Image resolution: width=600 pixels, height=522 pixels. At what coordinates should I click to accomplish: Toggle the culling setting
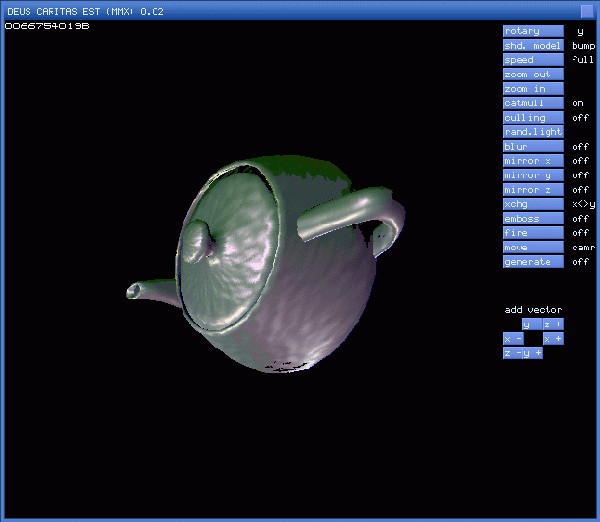533,118
